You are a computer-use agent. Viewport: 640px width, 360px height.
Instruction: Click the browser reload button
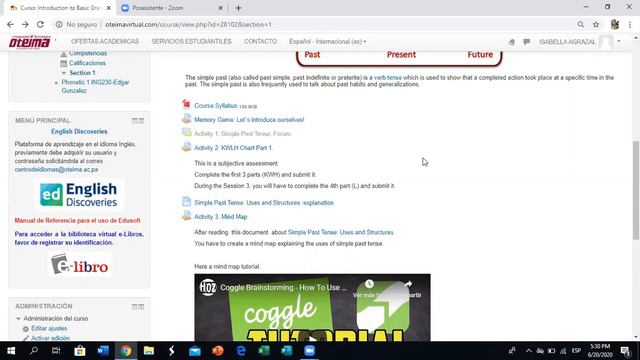(x=40, y=24)
